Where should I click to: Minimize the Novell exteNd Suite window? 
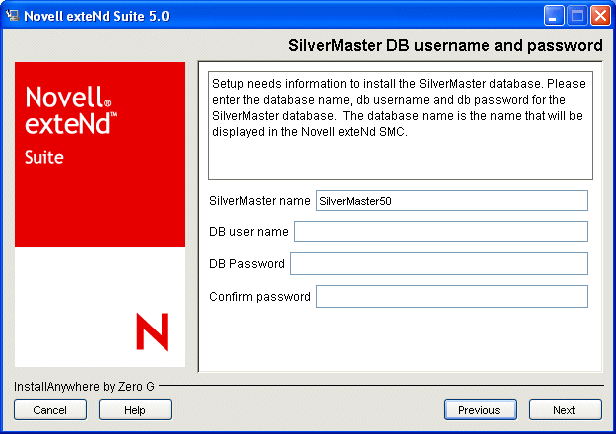[554, 16]
